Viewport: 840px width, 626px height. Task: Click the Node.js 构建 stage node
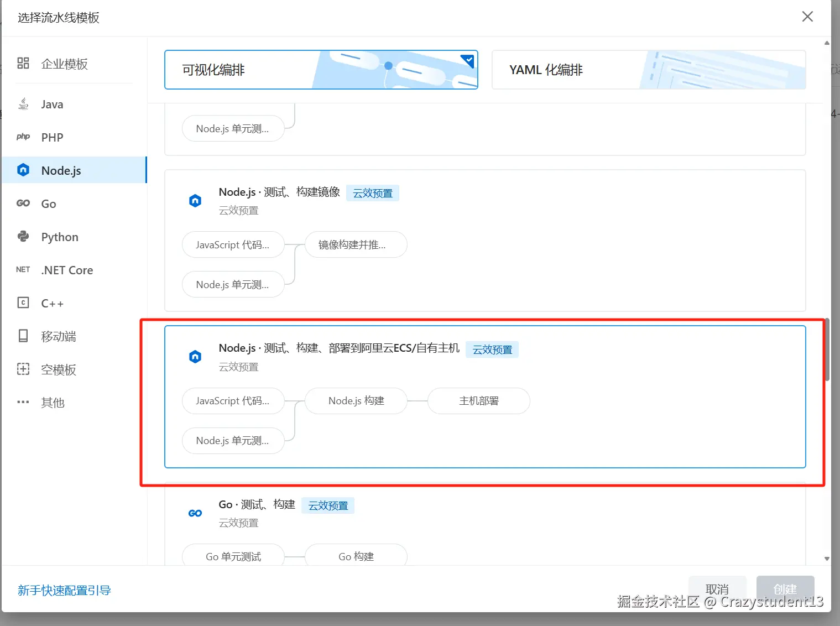356,400
